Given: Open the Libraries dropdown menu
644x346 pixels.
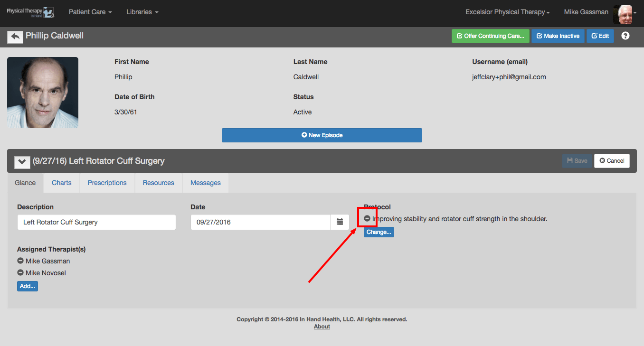Looking at the screenshot, I should pos(142,12).
